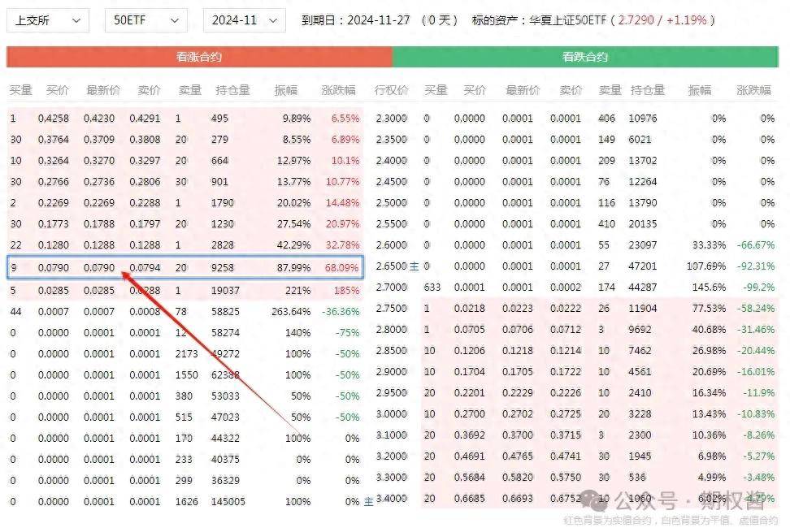Select strike price 2.5000
Image resolution: width=790 pixels, height=532 pixels.
point(392,203)
